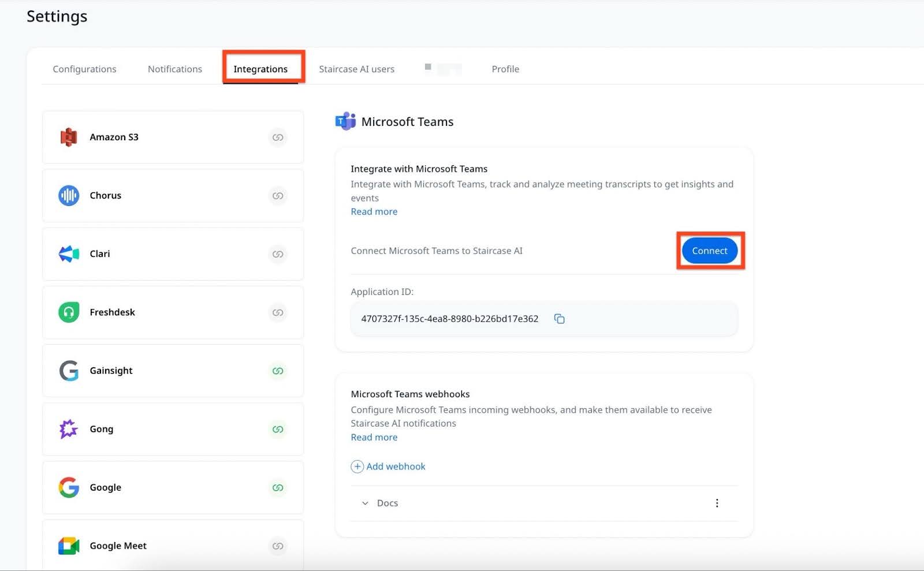
Task: Click the Amazon S3 integration icon
Action: (x=68, y=137)
